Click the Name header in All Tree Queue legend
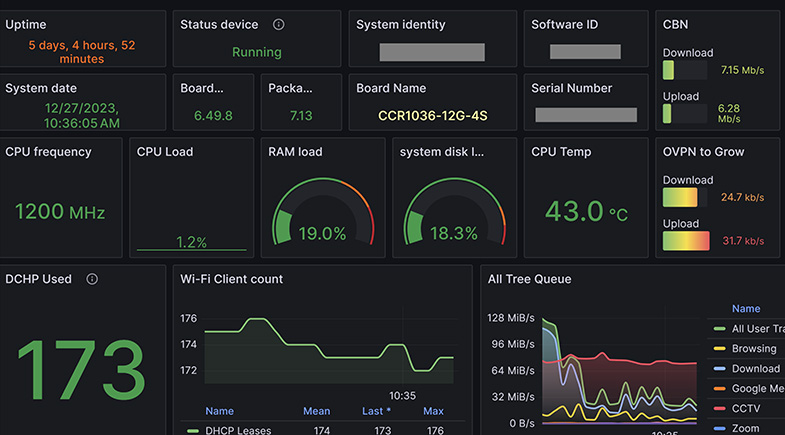 pyautogui.click(x=745, y=309)
